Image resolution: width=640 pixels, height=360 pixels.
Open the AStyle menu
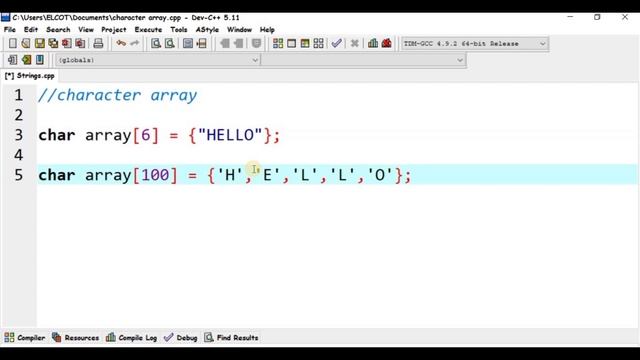(x=207, y=30)
